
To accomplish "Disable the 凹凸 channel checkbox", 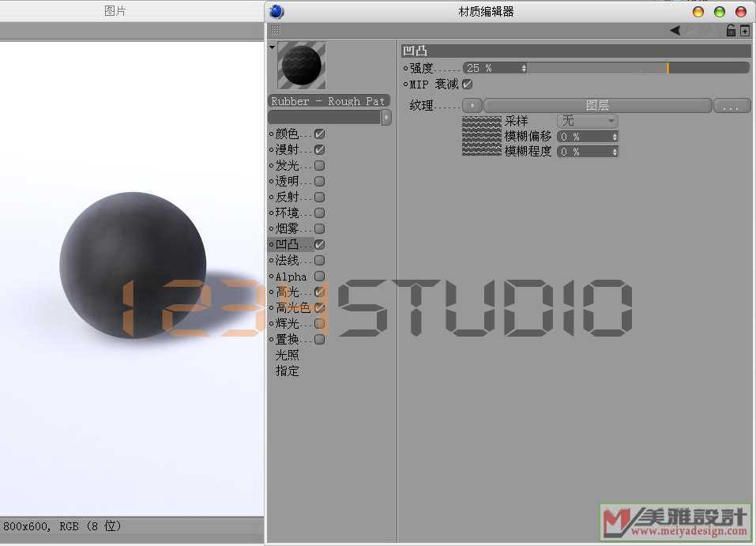I will click(x=319, y=244).
